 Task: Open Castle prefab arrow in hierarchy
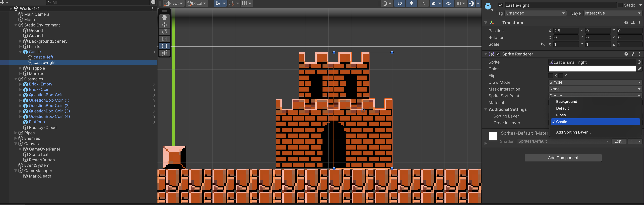coord(154,52)
